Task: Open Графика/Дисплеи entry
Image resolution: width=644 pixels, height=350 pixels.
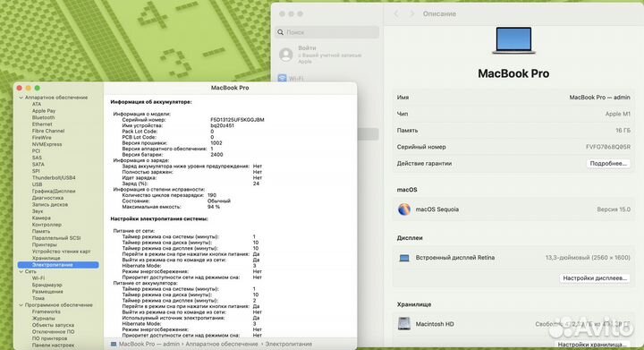Action: (x=54, y=191)
